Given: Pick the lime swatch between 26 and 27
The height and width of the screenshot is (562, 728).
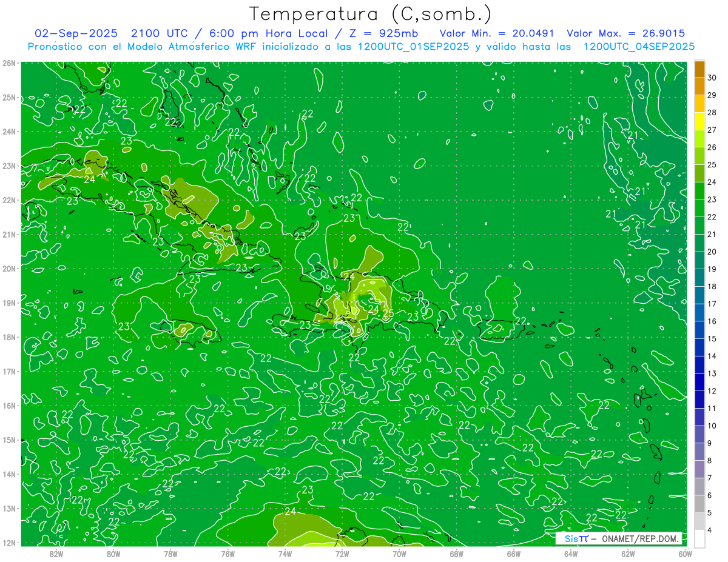Looking at the screenshot, I should tap(699, 139).
